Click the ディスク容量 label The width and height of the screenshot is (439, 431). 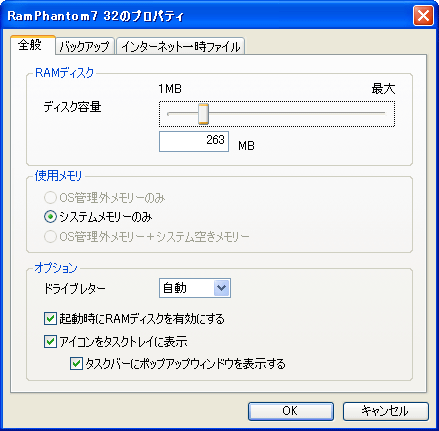click(72, 107)
